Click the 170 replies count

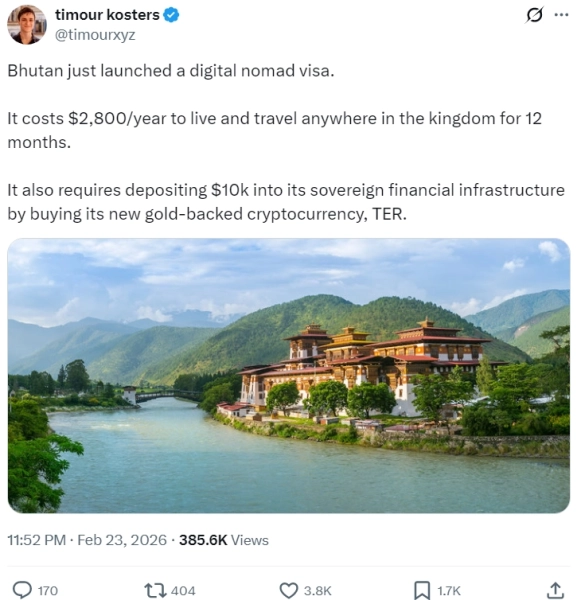pyautogui.click(x=48, y=590)
